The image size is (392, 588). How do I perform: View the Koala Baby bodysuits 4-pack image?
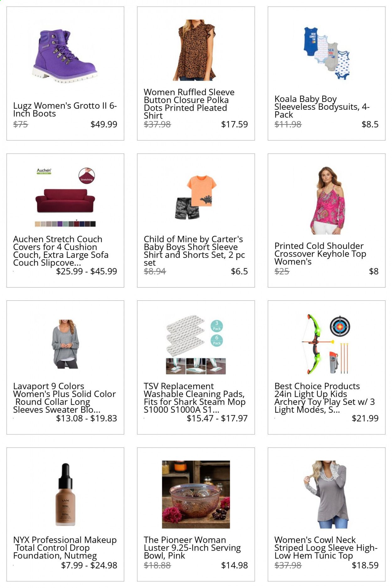pyautogui.click(x=326, y=52)
